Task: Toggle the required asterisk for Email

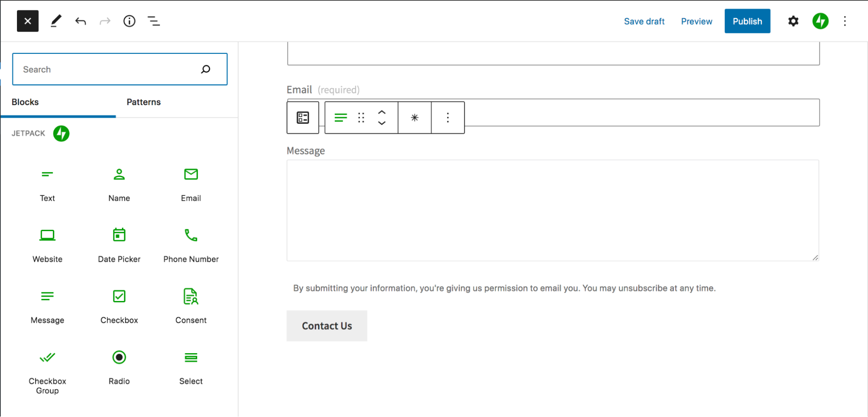Action: [x=415, y=118]
